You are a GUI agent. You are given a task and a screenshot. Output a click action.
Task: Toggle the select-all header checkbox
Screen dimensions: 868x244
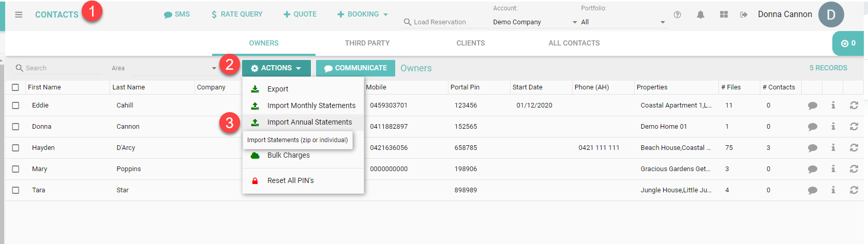16,87
